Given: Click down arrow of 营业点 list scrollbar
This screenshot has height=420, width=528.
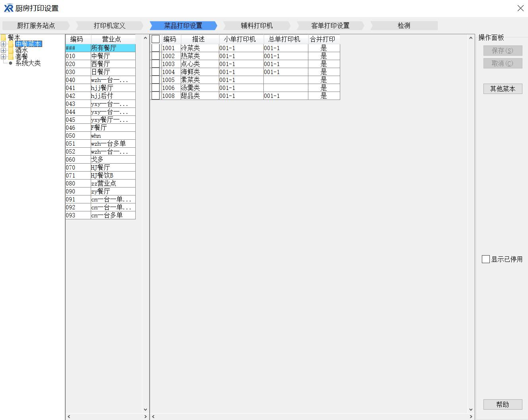Looking at the screenshot, I should coord(145,409).
